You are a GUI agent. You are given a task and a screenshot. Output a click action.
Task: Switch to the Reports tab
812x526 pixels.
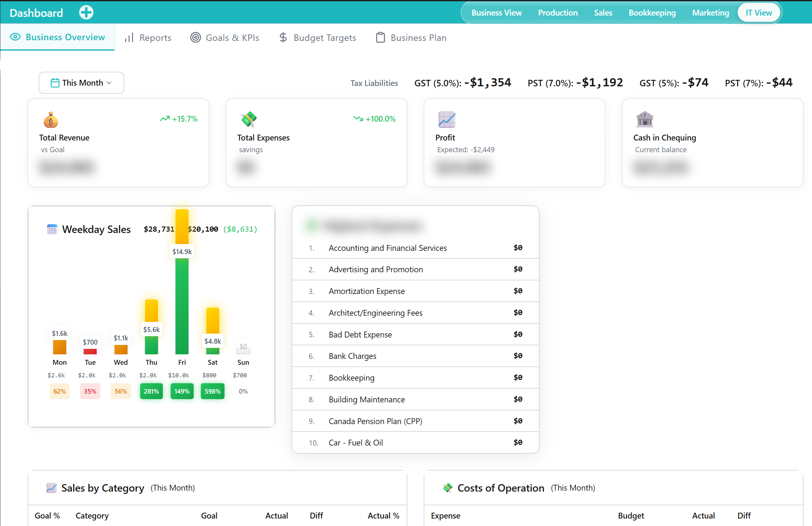coord(148,38)
